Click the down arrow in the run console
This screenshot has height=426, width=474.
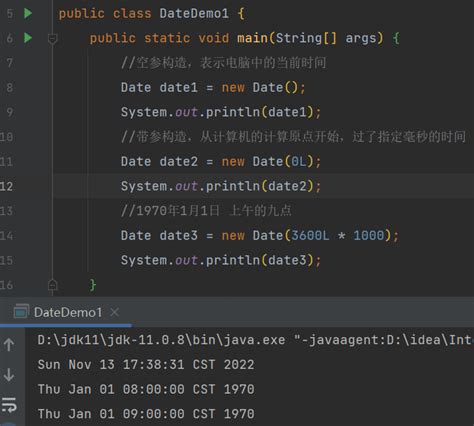tap(9, 375)
